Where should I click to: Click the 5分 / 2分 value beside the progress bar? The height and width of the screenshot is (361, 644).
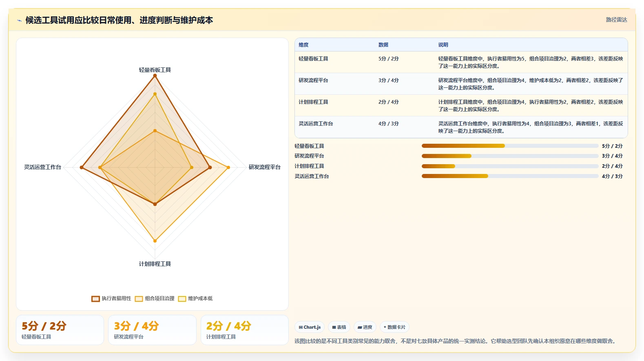pos(612,146)
